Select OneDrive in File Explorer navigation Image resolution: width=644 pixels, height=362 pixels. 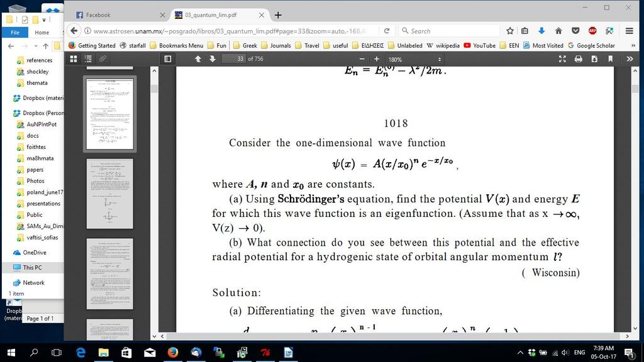[x=30, y=253]
